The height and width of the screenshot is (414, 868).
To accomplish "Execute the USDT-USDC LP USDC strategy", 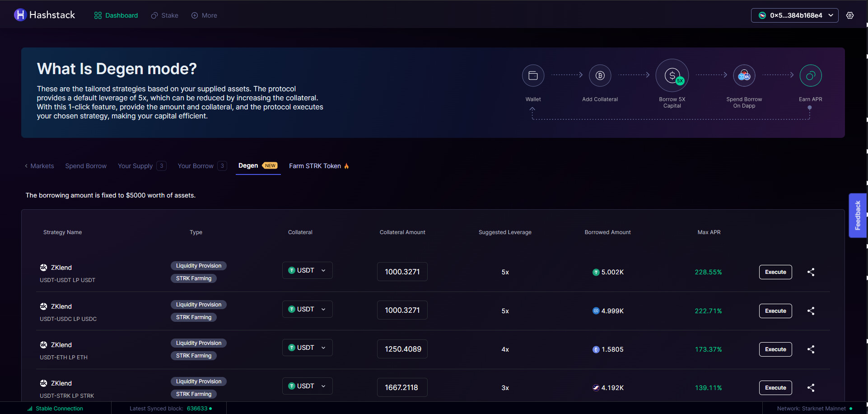I will coord(775,311).
